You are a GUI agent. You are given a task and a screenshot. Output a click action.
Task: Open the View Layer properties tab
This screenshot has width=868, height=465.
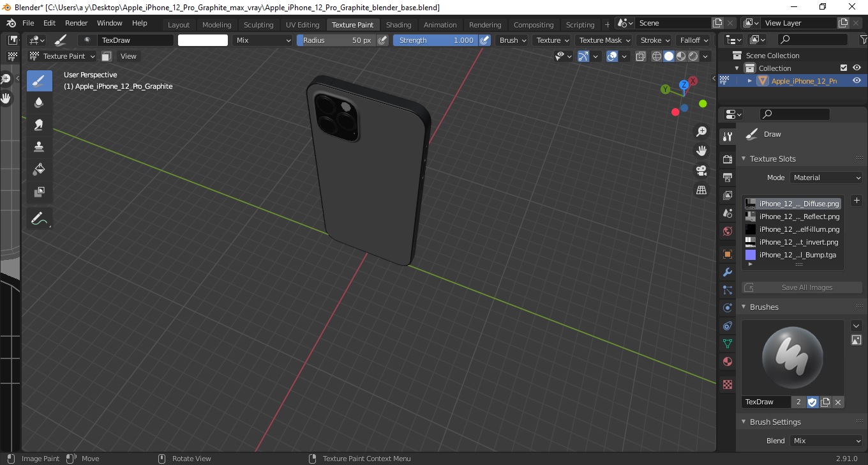727,195
